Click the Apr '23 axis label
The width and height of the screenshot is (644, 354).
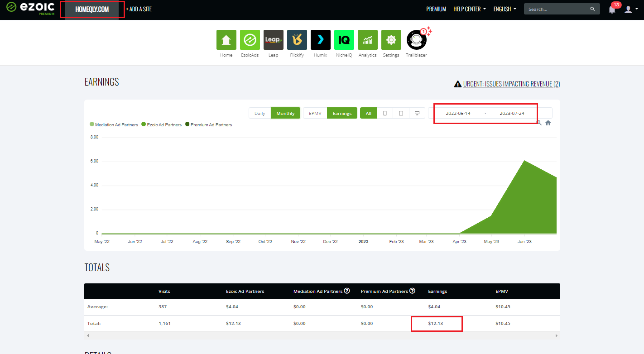[459, 242]
